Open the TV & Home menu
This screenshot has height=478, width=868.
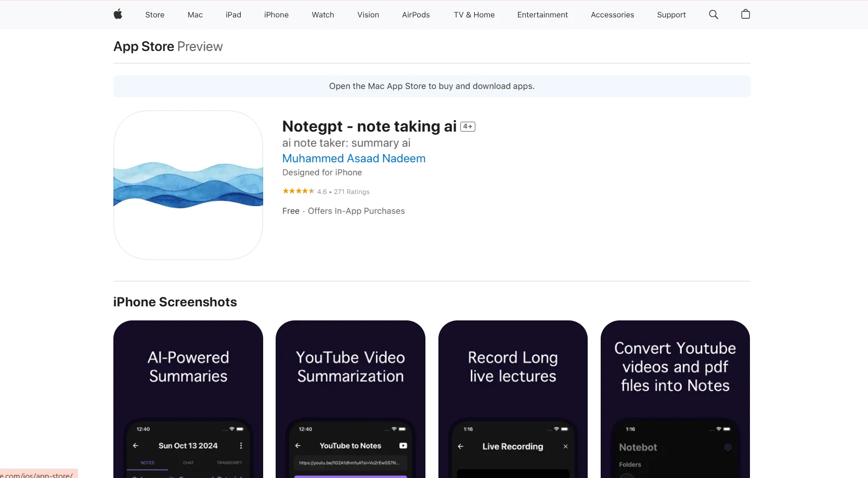pos(474,15)
